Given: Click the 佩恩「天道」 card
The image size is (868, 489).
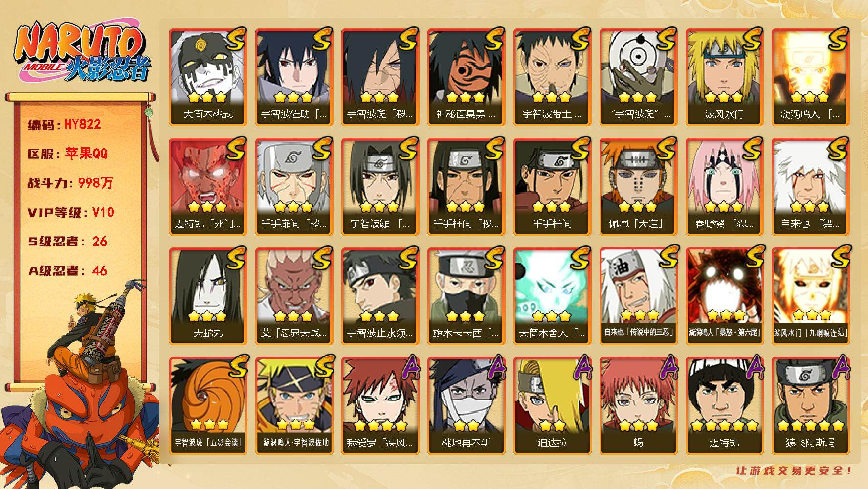Looking at the screenshot, I should (638, 186).
